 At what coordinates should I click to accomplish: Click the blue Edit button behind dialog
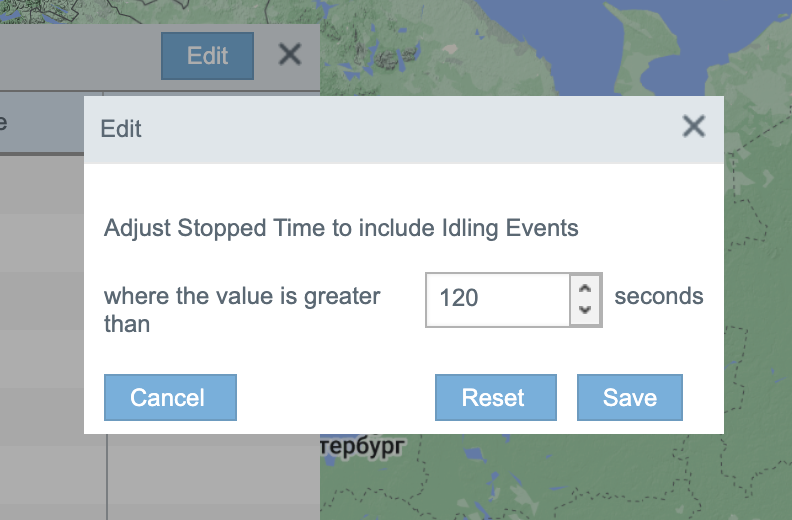coord(207,56)
